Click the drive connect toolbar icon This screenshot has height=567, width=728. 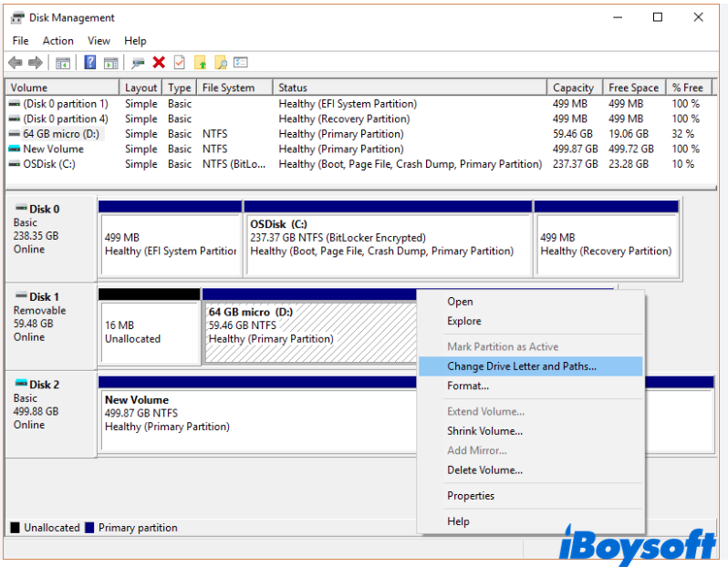tap(138, 63)
